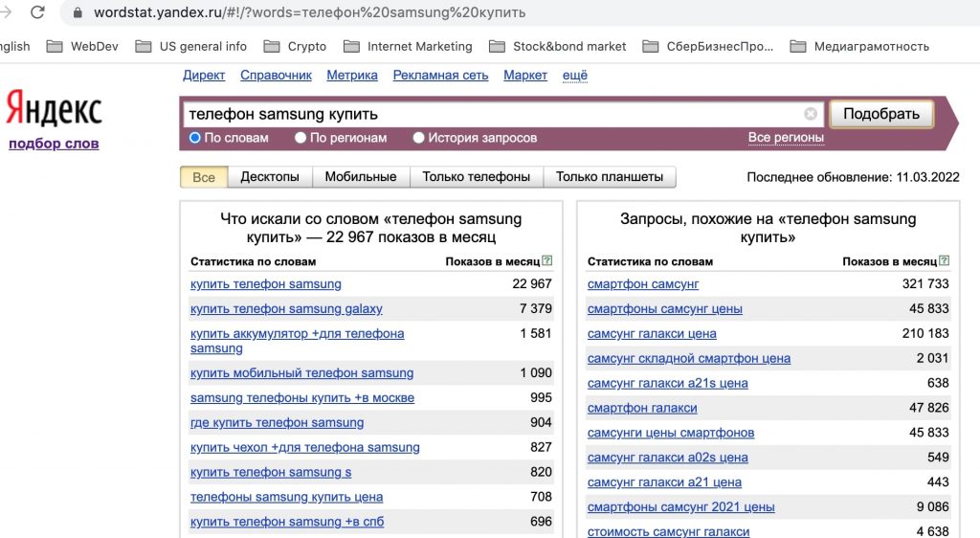
Task: Click the Последнее обновление: 11.03.2022 text
Action: click(x=853, y=177)
